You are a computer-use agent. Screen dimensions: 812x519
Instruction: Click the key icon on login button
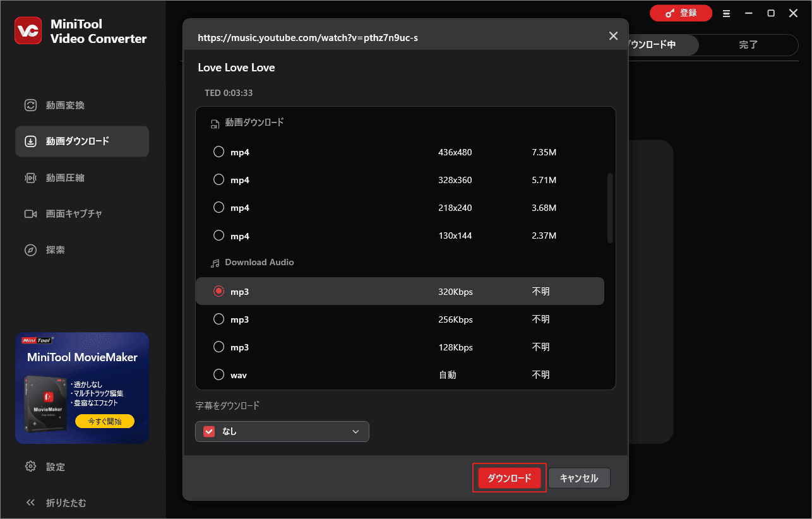click(x=669, y=13)
